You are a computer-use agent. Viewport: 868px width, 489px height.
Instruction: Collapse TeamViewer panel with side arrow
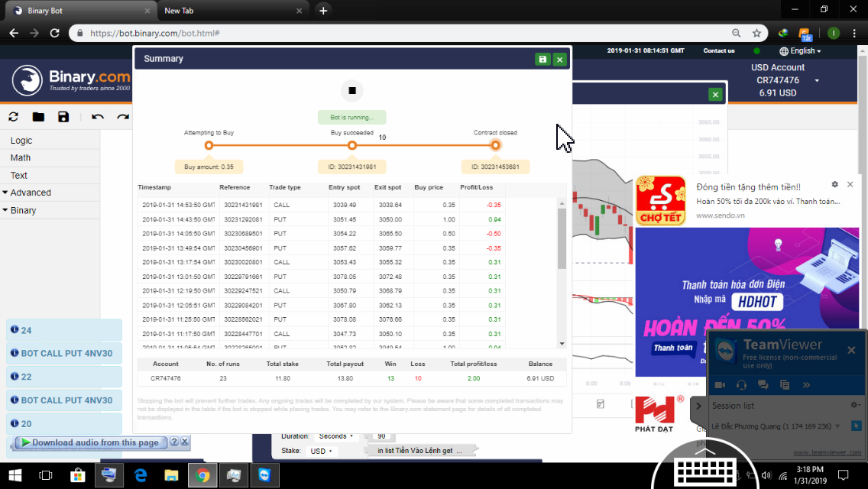click(x=698, y=406)
